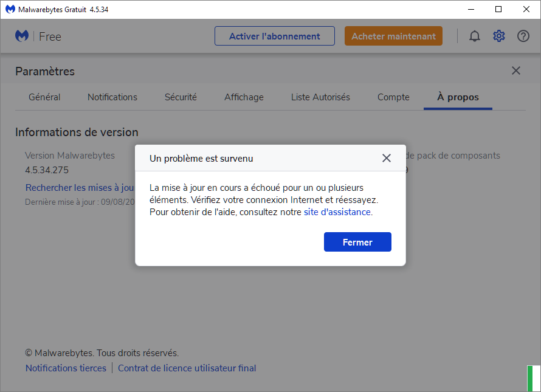The width and height of the screenshot is (541, 392).
Task: Go to the Liste Autorisés tab
Action: click(x=320, y=97)
